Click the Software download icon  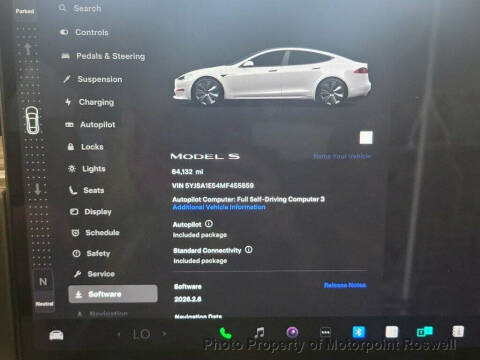tap(79, 294)
